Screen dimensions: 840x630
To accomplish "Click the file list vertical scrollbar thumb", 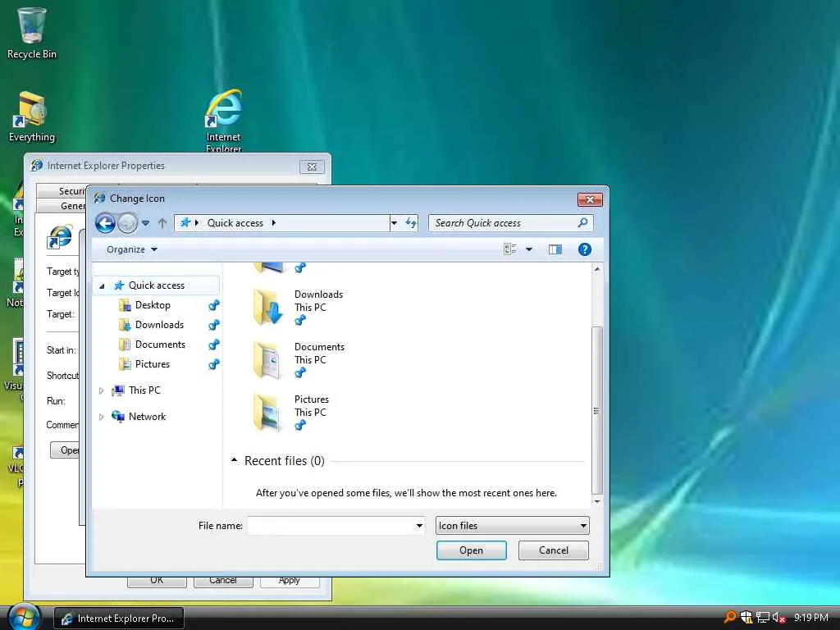I will (x=597, y=410).
